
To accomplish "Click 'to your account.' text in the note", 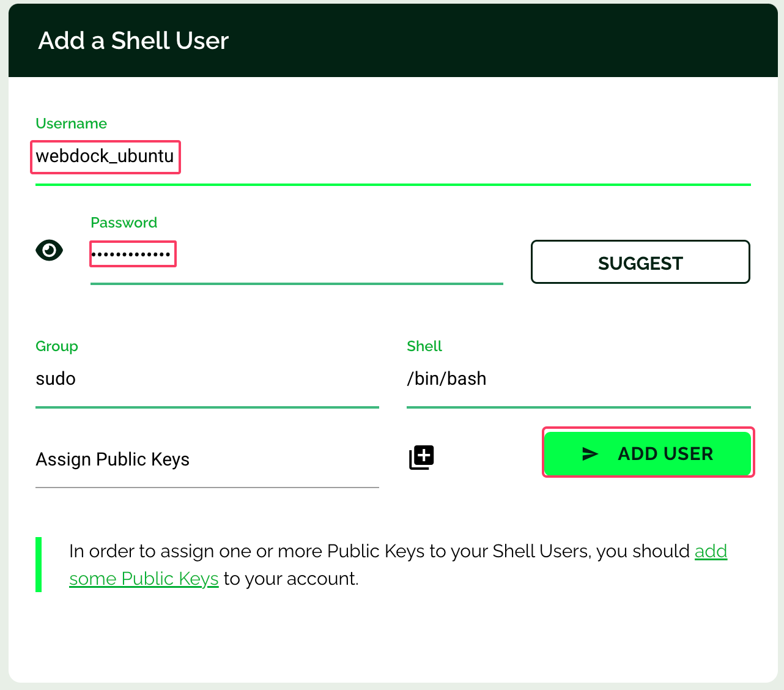I will click(291, 579).
